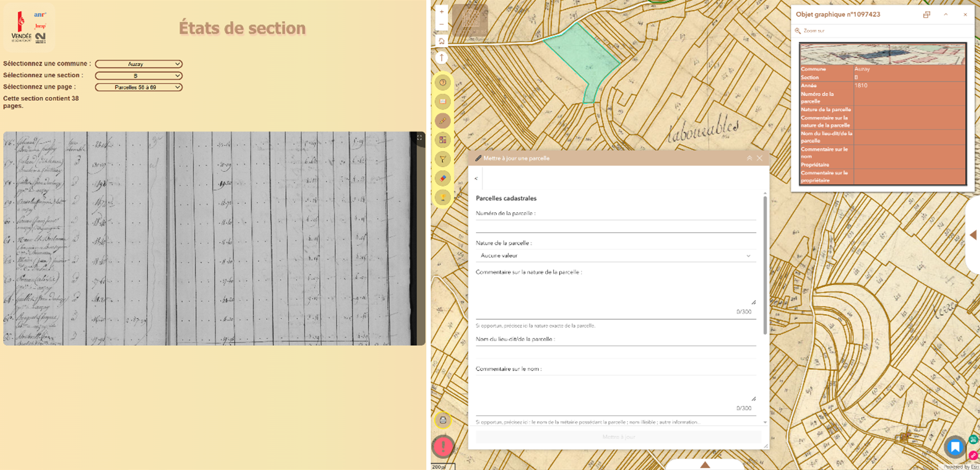Zoom in on the cadastral map
The height and width of the screenshot is (470, 980).
coord(441,12)
